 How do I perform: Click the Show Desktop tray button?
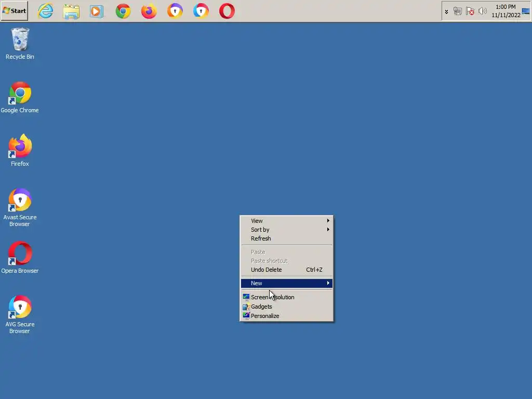click(526, 11)
